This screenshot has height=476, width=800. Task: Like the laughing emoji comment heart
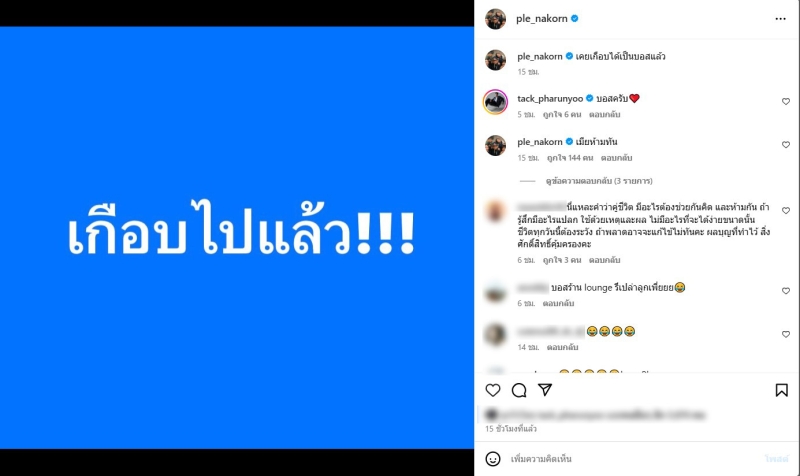click(786, 334)
